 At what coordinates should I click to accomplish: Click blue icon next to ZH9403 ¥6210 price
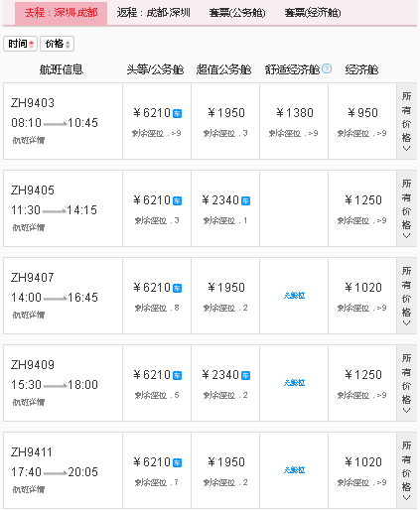pos(178,113)
